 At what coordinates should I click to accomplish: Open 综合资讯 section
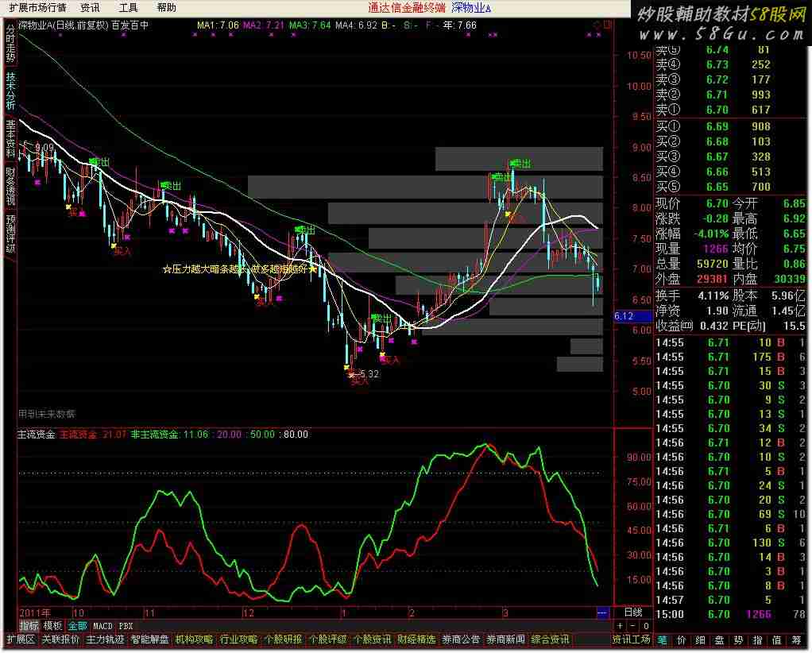pos(550,639)
